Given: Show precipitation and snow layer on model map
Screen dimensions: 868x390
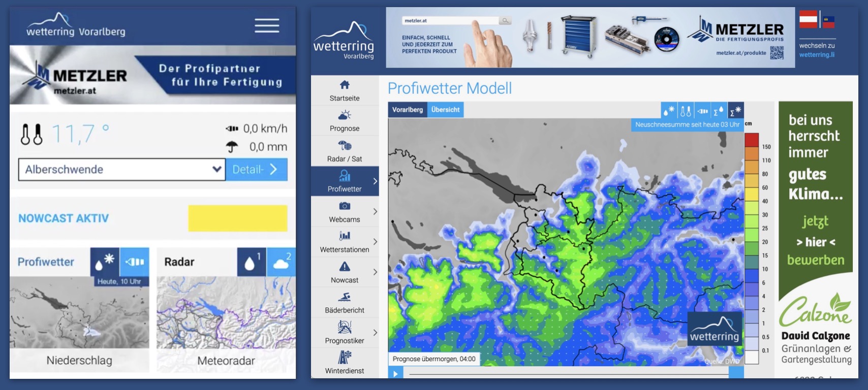Looking at the screenshot, I should [x=669, y=110].
